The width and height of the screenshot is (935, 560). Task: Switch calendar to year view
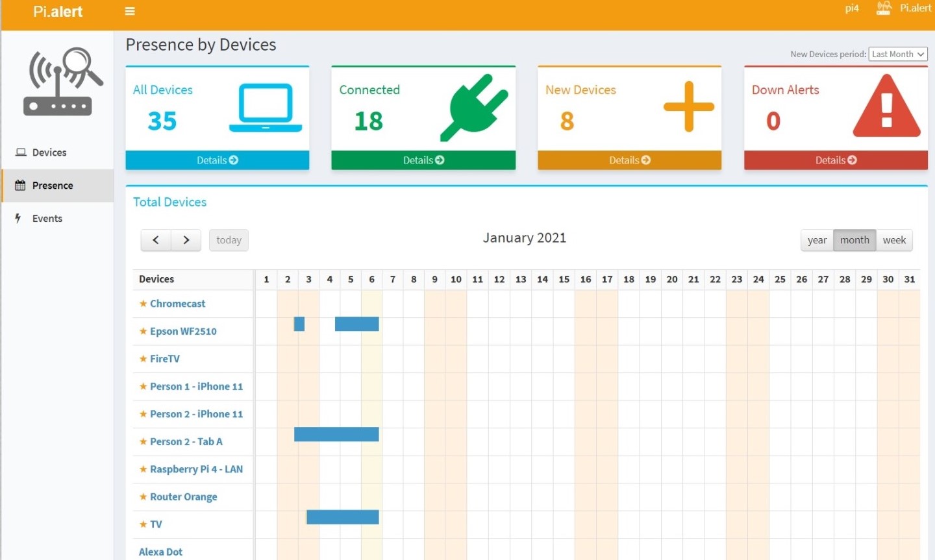(x=817, y=240)
